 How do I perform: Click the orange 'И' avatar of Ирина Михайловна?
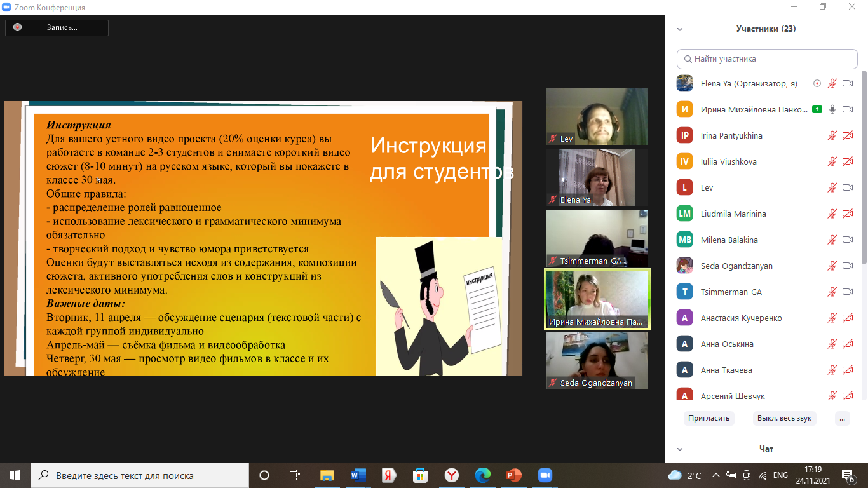[684, 109]
